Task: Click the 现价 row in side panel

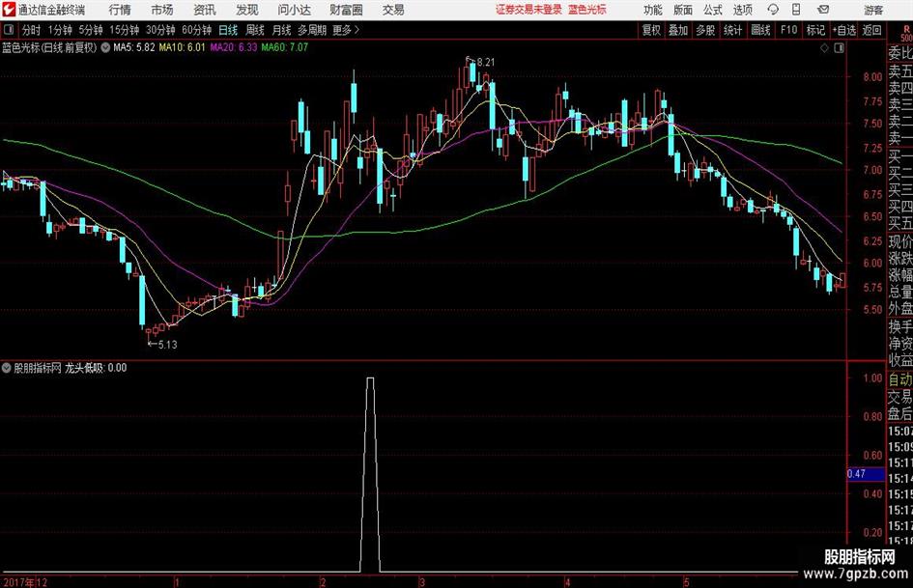Action: (x=900, y=241)
